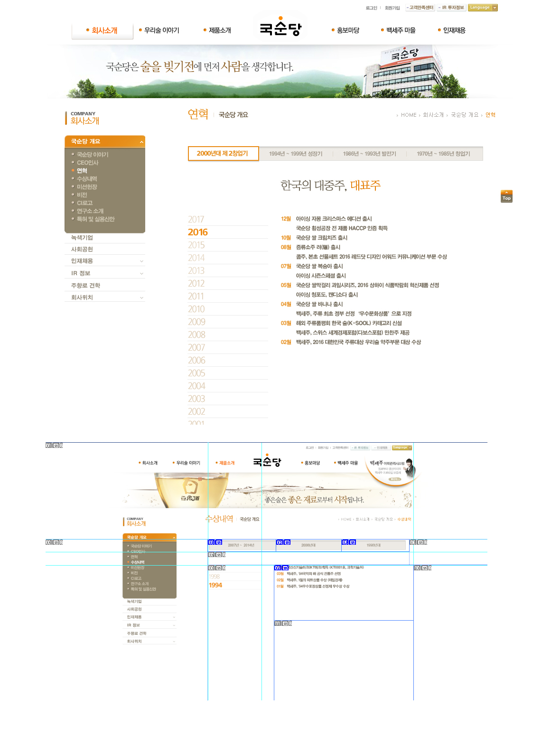Select year 2006 in the history list
Viewport: 560px width, 735px height.
coord(196,361)
